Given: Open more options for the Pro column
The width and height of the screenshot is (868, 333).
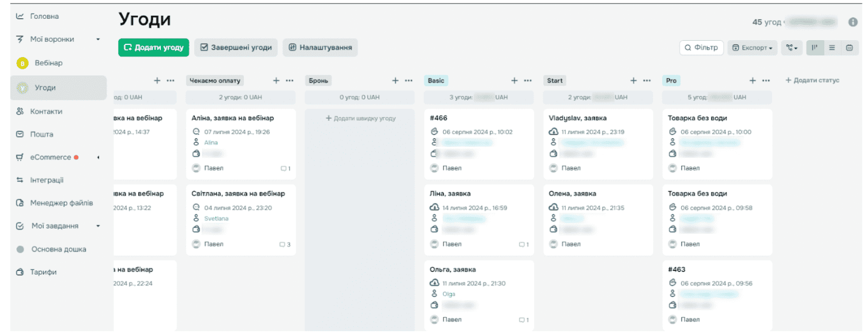Looking at the screenshot, I should 766,80.
